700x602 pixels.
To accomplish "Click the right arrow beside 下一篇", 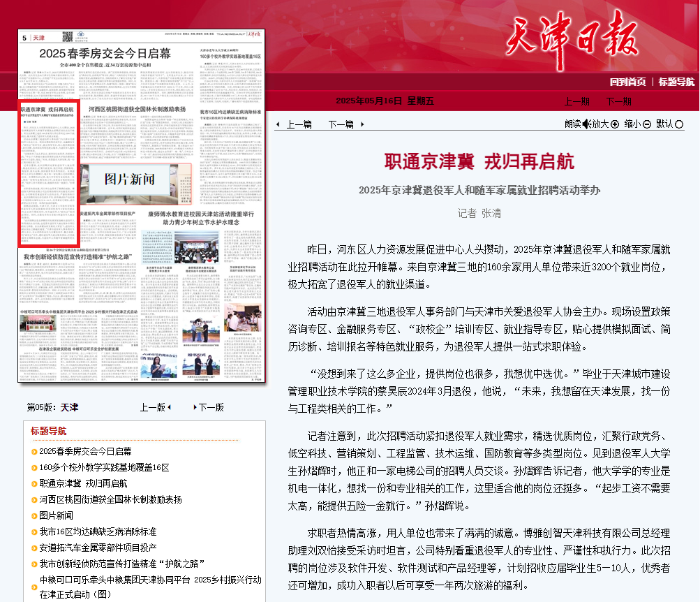I will tap(362, 124).
